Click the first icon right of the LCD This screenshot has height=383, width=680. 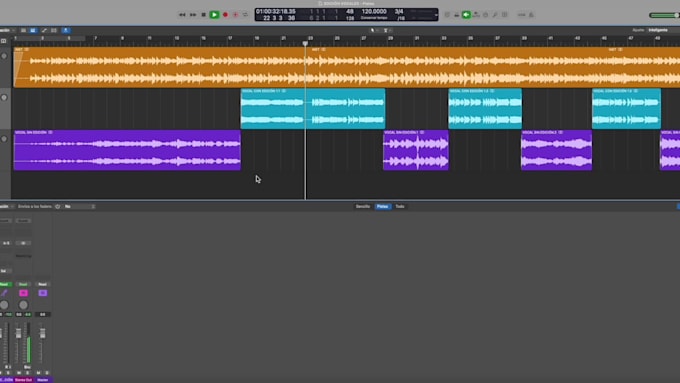click(x=447, y=15)
